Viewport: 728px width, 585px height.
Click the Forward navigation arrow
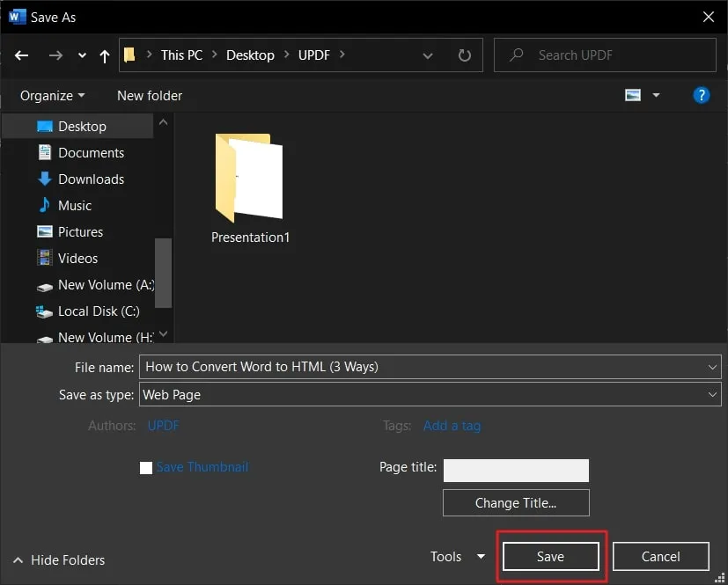(55, 55)
